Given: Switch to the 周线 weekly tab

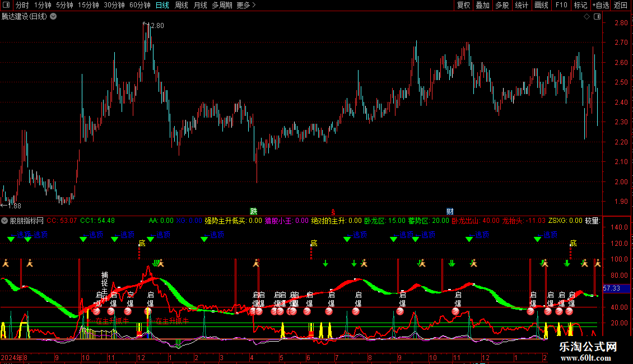Looking at the screenshot, I should pyautogui.click(x=181, y=5).
